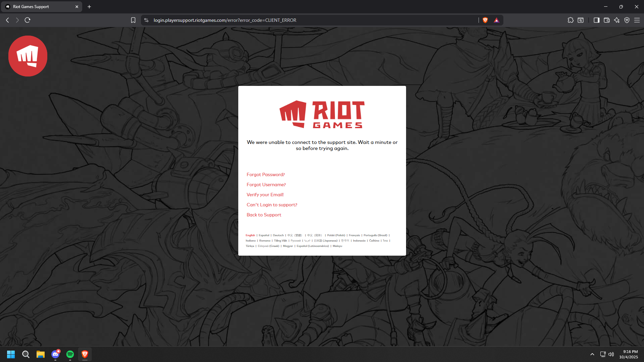Switch language to Ελληνικά (Greek)
Viewport: 644px width, 362px height.
point(268,246)
